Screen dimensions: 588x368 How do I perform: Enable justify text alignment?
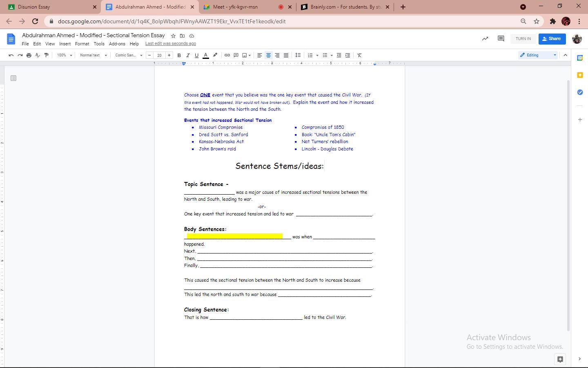[x=286, y=55]
